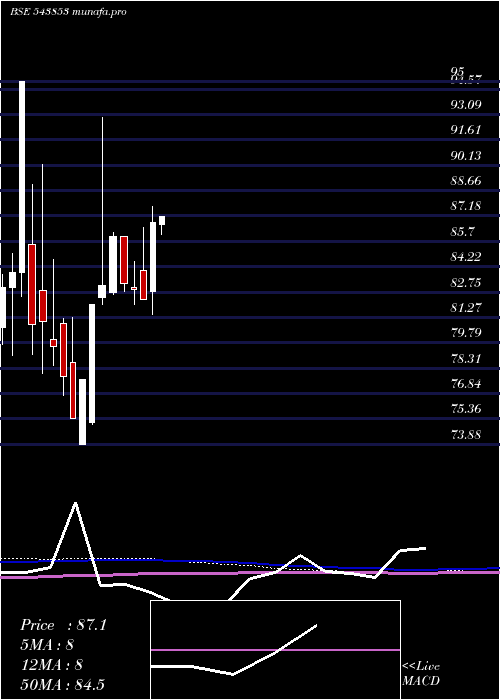
Task: Click the '<<Live MACD' label
Action: [421, 674]
